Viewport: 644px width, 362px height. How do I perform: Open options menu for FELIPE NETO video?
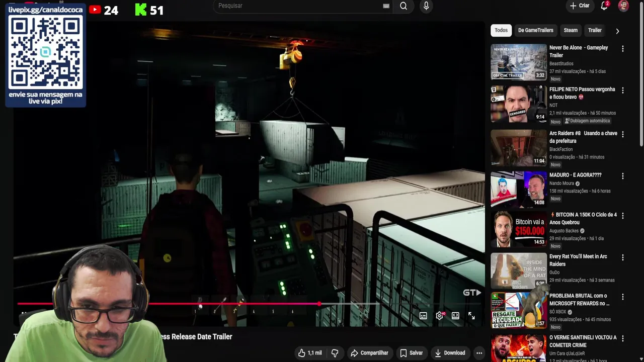(623, 90)
